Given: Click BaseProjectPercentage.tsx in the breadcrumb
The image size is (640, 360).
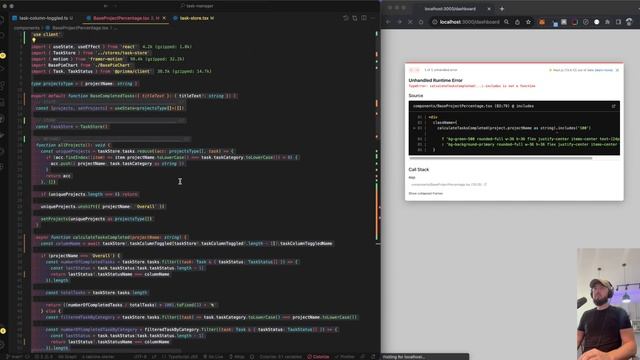Looking at the screenshot, I should click(x=80, y=28).
